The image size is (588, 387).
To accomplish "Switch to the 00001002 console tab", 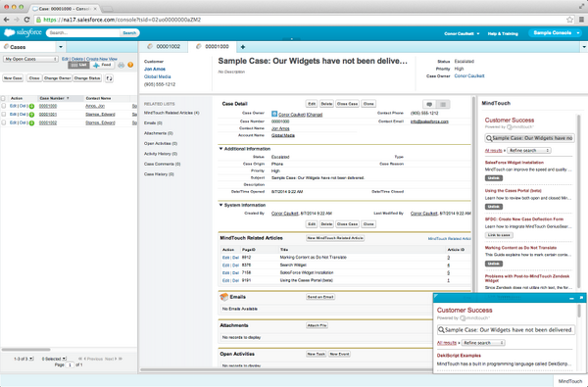I will 164,46.
